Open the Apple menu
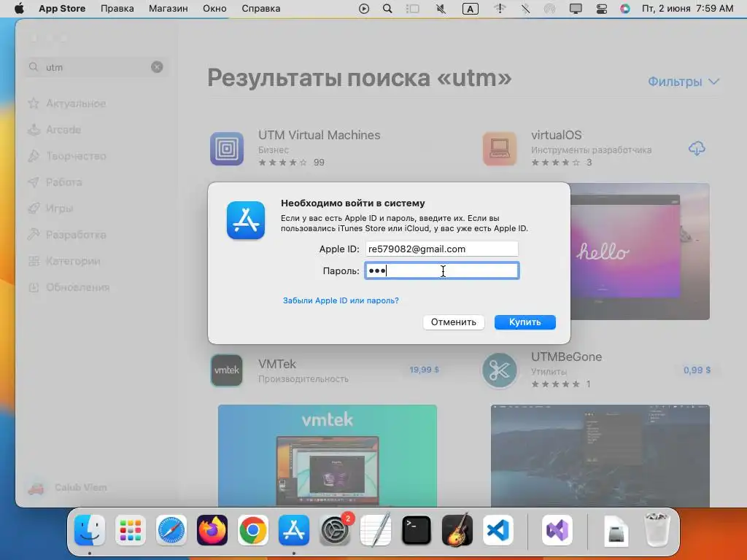 pyautogui.click(x=19, y=9)
